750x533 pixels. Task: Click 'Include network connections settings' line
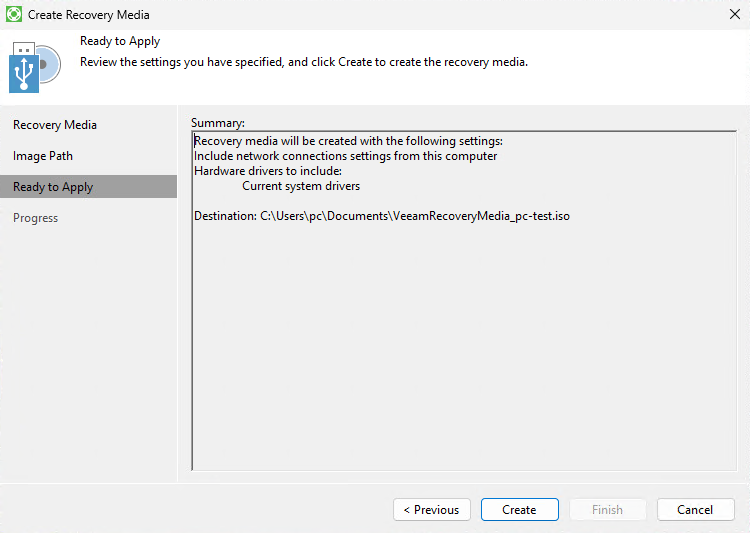[345, 156]
